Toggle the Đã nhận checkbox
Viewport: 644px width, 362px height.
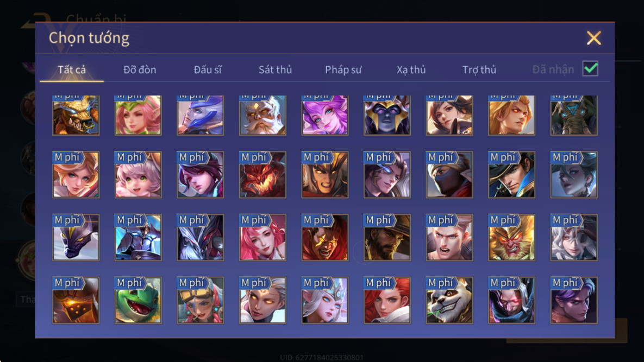click(590, 68)
